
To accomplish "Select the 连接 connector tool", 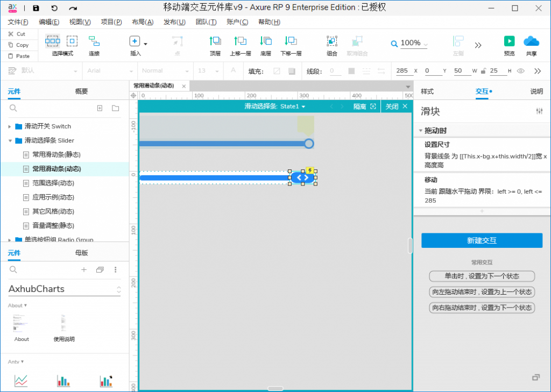I will (94, 46).
